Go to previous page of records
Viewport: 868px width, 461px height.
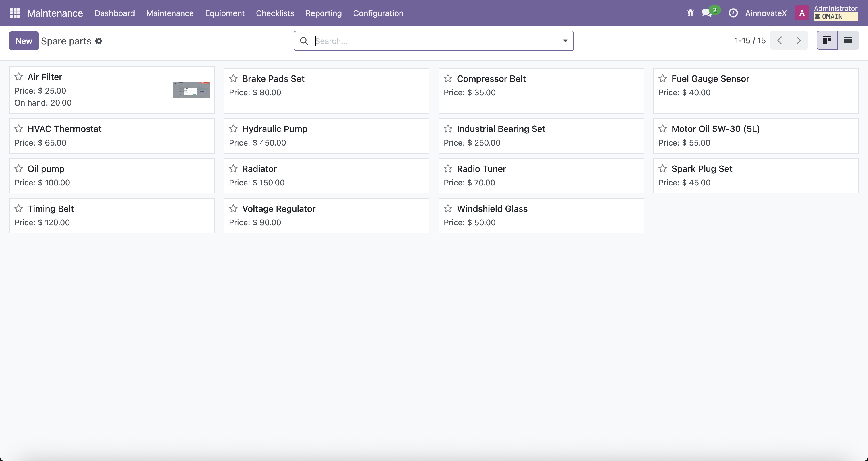780,40
